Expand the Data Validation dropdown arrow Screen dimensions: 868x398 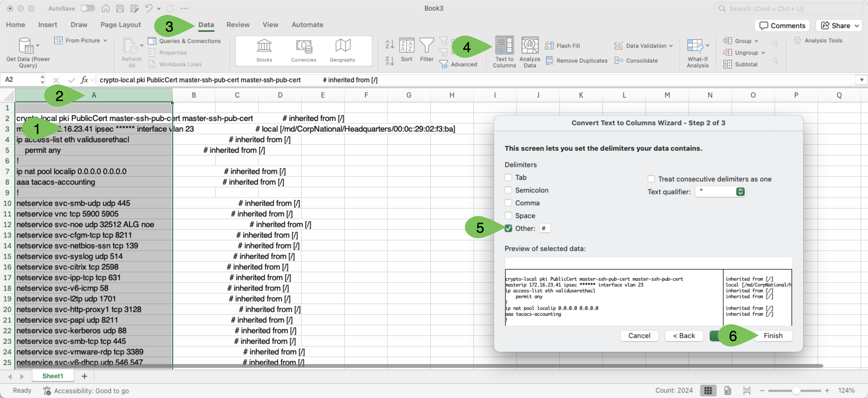pos(671,46)
